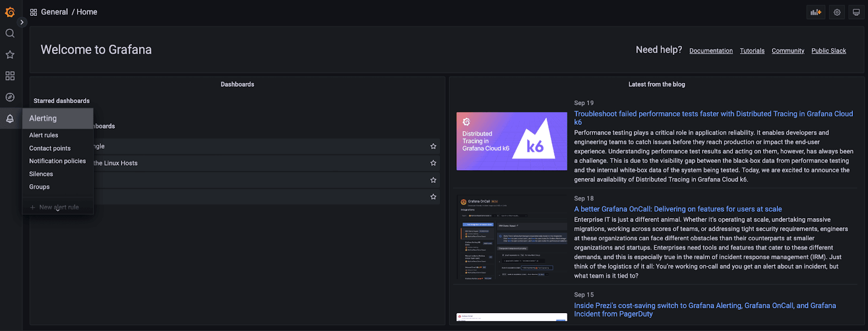This screenshot has width=868, height=331.
Task: Click the Need help? text
Action: pos(659,49)
